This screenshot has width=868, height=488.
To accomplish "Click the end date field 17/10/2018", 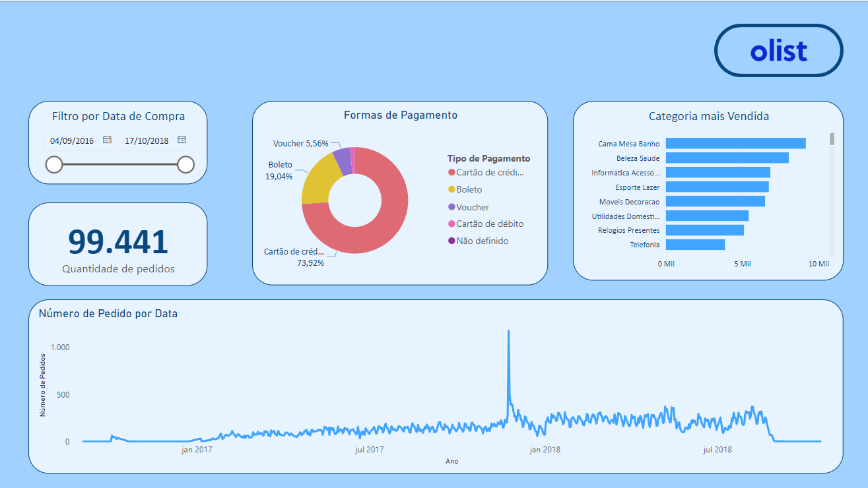I will (x=154, y=140).
